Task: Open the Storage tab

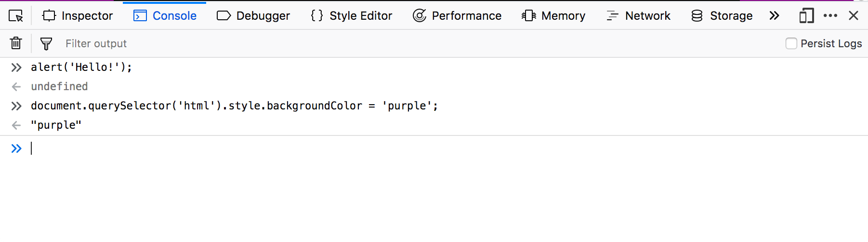Action: coord(722,16)
